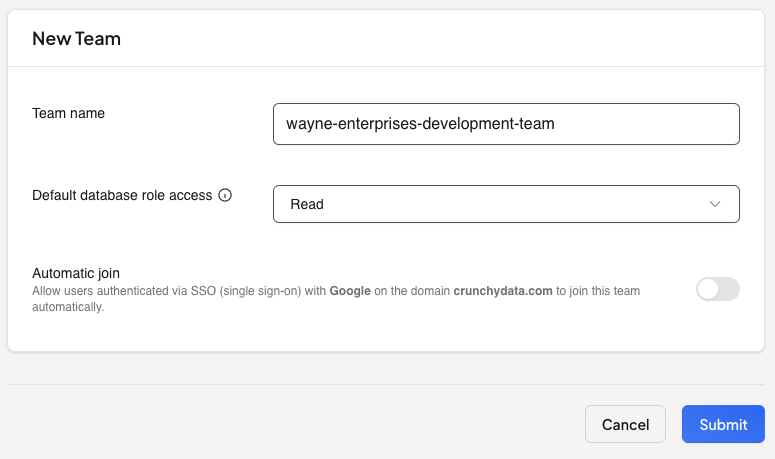The height and width of the screenshot is (459, 775).
Task: Click the word 'automatically.' ending the description
Action: click(x=68, y=307)
